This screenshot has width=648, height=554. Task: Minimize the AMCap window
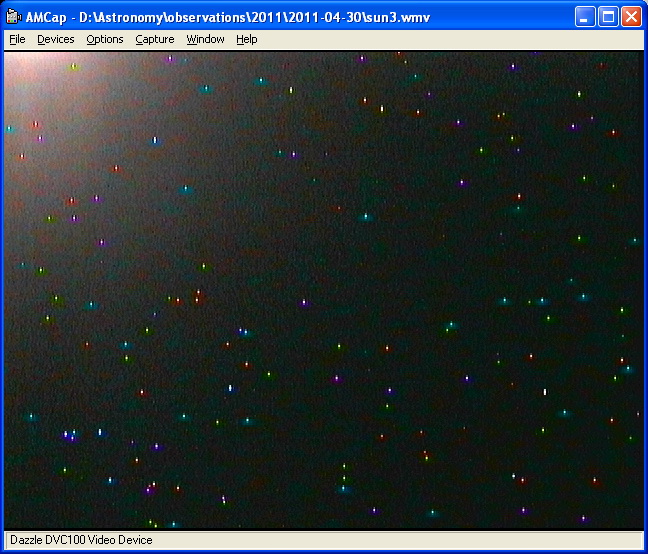(585, 17)
